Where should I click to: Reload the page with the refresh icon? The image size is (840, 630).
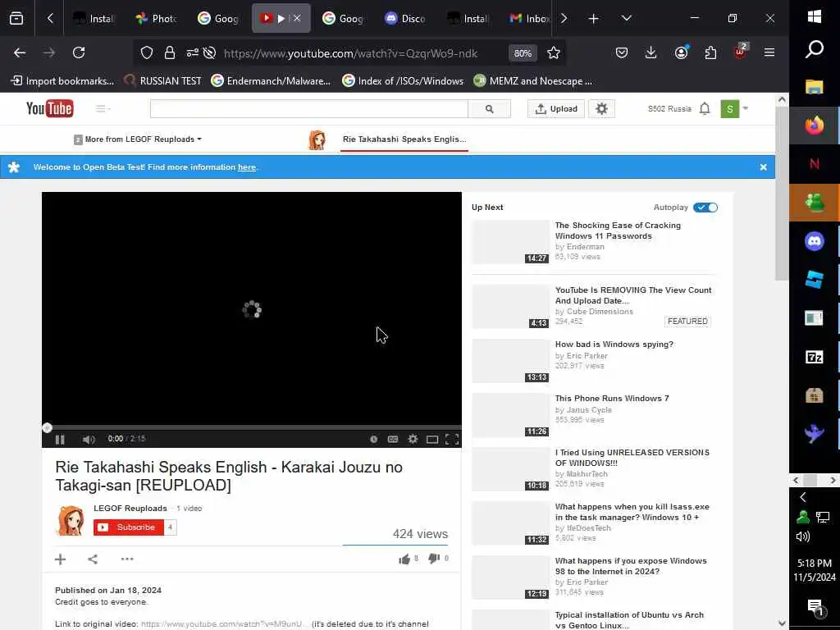[79, 52]
